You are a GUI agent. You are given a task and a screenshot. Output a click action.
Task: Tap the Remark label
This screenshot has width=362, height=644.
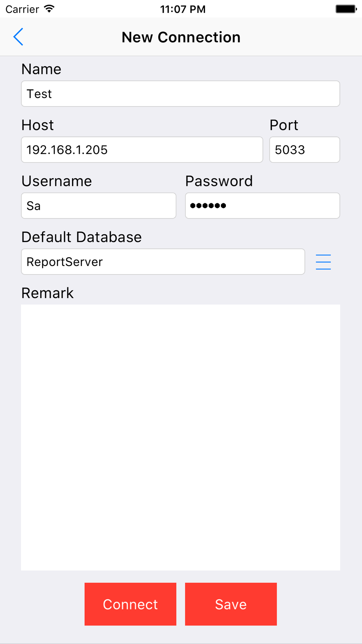click(47, 293)
